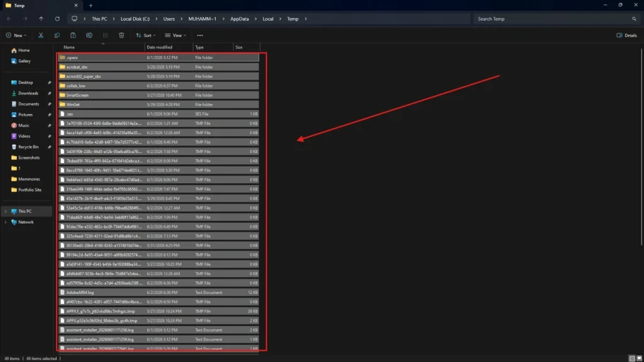Screen dimensions: 644x362
Task: Open the Sort dropdown menu
Action: [x=145, y=35]
